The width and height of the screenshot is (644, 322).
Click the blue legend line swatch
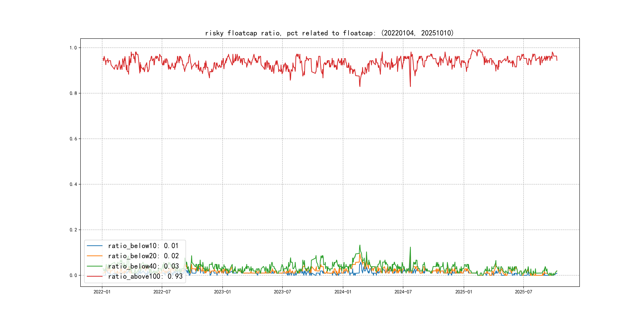(x=94, y=246)
